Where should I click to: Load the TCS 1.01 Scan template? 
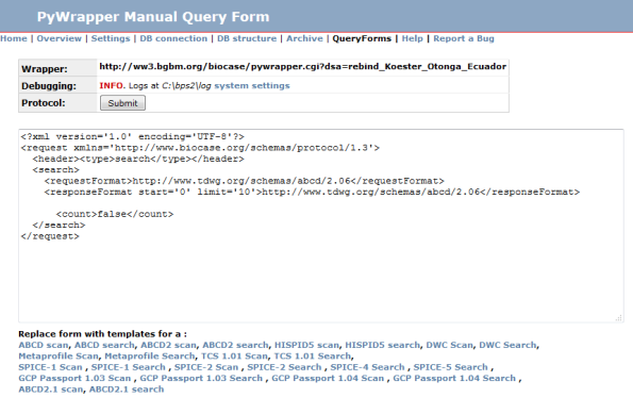(x=234, y=356)
